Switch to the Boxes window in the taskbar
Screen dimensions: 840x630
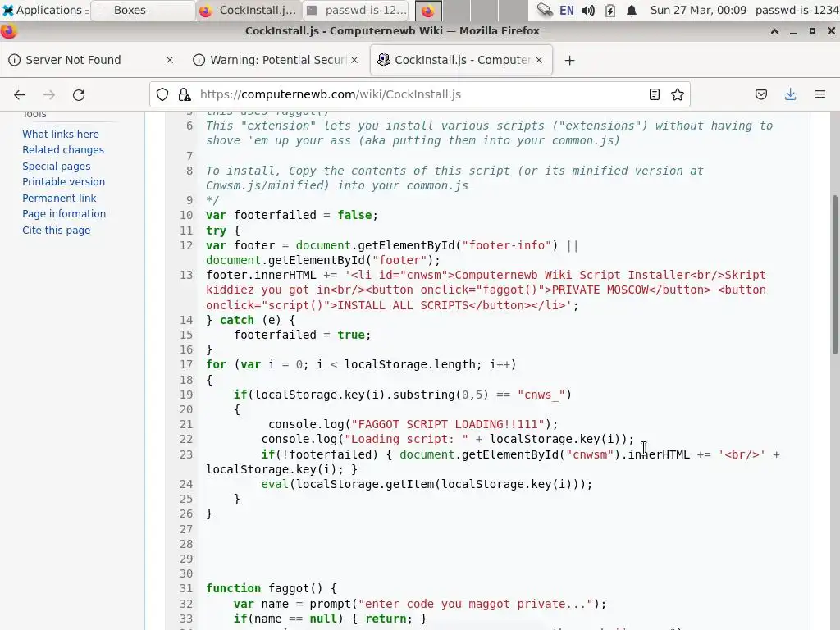tap(143, 10)
